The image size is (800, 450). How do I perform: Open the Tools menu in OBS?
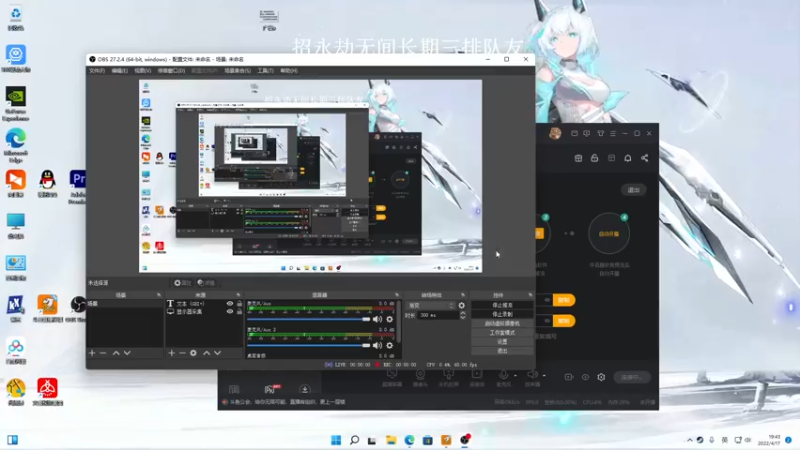click(x=265, y=71)
